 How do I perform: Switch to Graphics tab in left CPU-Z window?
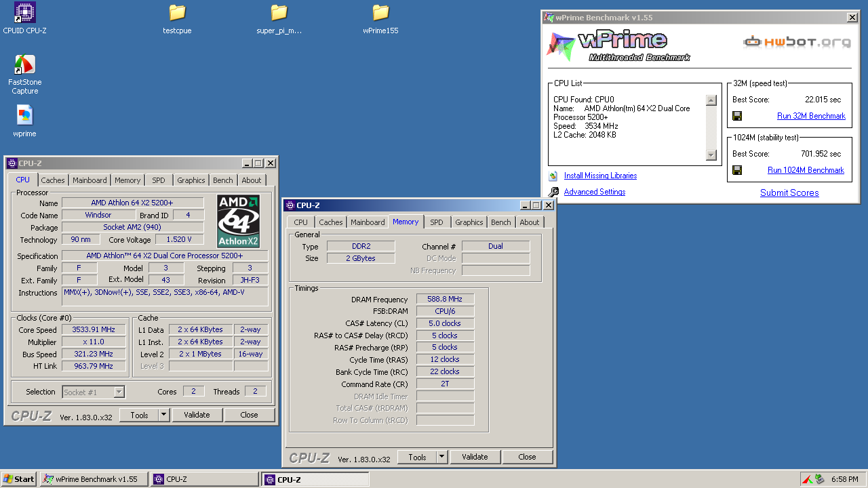191,180
